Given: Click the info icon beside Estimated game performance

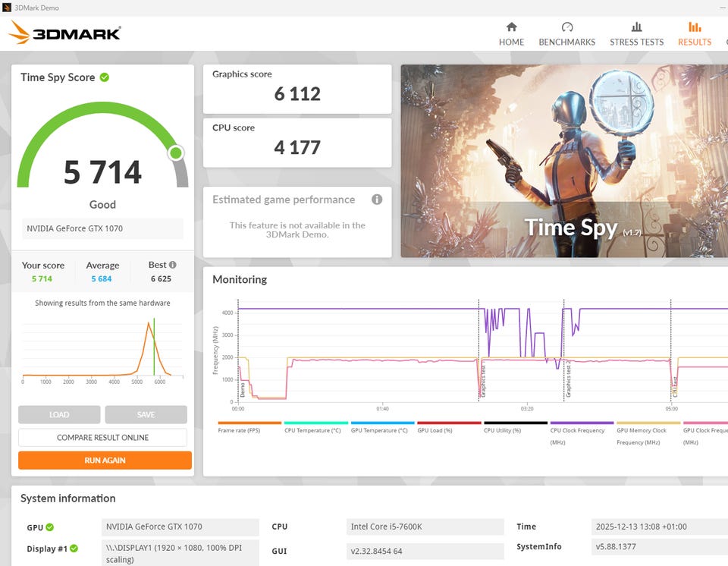Looking at the screenshot, I should coord(377,200).
